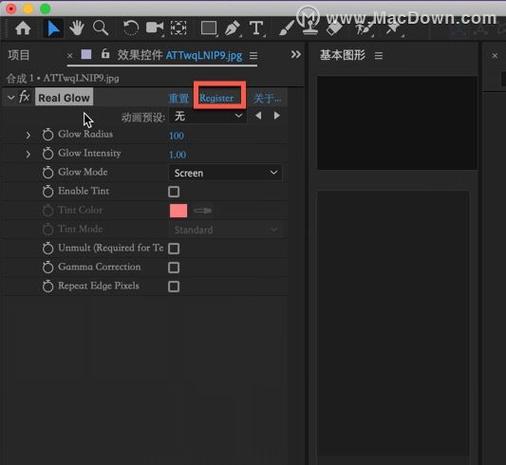Click the Home icon in toolbar
Viewport: 506px width, 465px height.
point(23,28)
